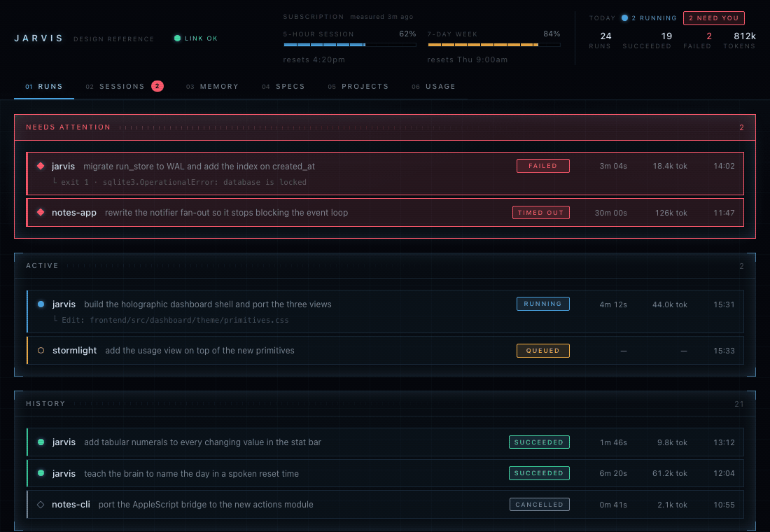Click the green LINK OK status dot

tap(177, 38)
